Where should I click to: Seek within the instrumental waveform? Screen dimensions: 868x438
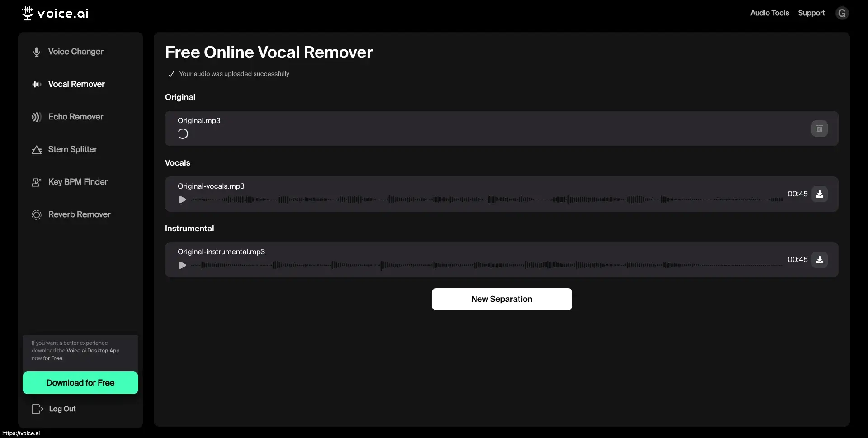pyautogui.click(x=486, y=265)
